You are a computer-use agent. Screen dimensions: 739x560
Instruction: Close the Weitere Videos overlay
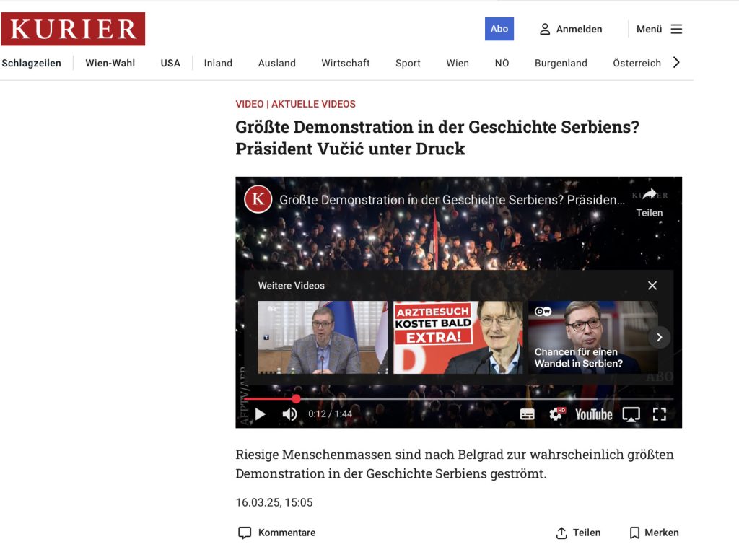click(x=652, y=286)
